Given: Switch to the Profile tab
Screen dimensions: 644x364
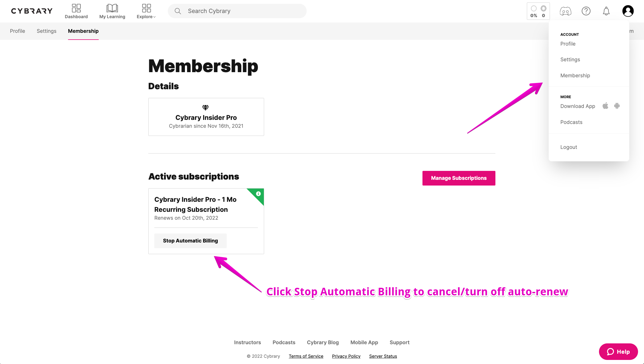Looking at the screenshot, I should (x=17, y=31).
